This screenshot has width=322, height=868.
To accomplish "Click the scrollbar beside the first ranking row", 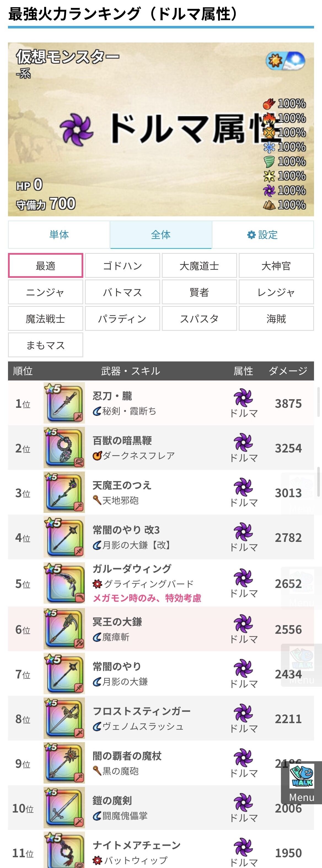I will click(319, 402).
